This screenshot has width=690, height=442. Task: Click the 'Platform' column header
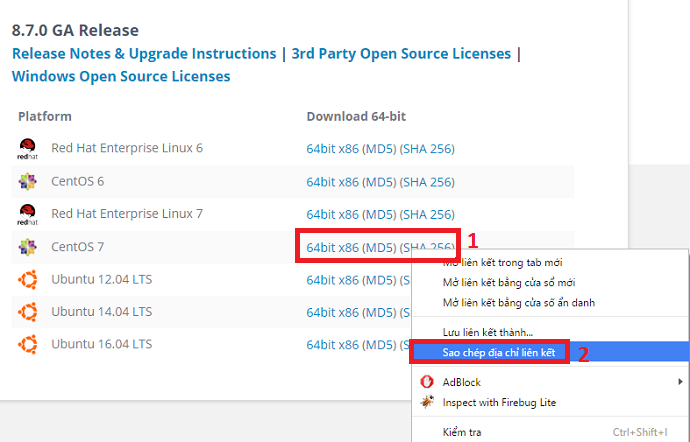(x=44, y=116)
